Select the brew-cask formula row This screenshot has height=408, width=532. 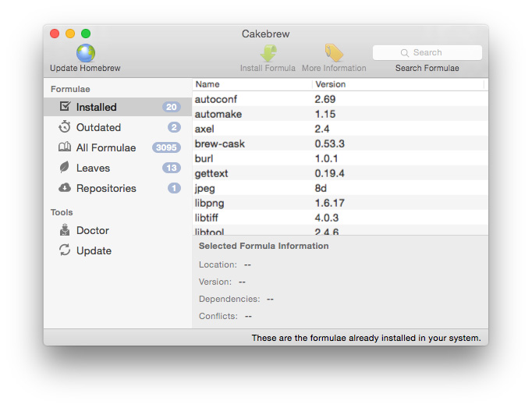pyautogui.click(x=340, y=144)
